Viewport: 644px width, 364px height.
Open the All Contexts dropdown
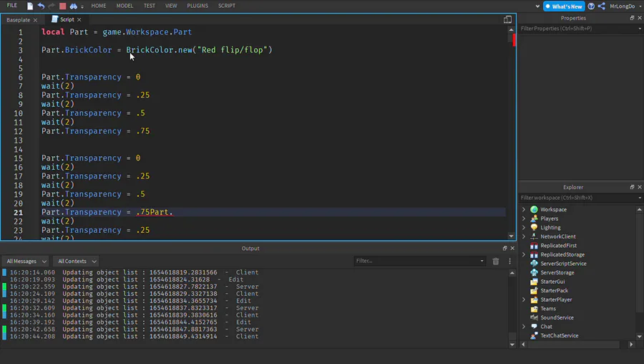(x=75, y=262)
